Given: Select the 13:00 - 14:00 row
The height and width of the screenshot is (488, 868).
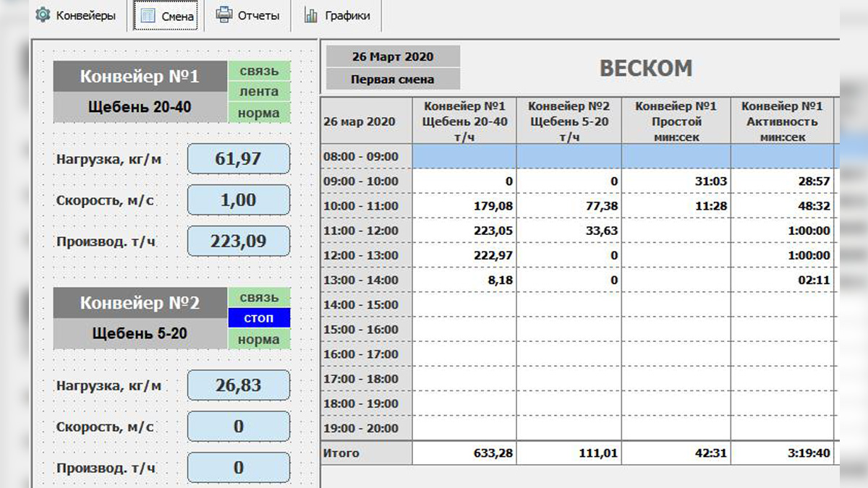Looking at the screenshot, I should click(579, 280).
